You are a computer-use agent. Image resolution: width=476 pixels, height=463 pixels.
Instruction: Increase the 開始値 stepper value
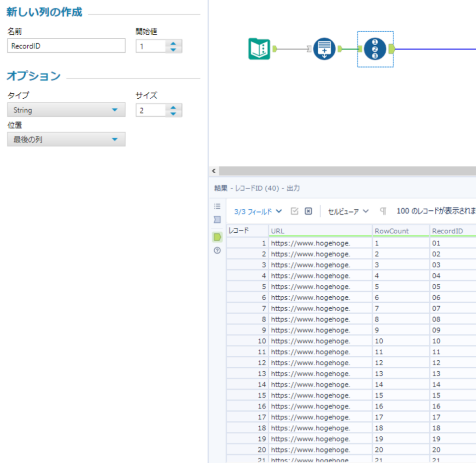point(173,43)
